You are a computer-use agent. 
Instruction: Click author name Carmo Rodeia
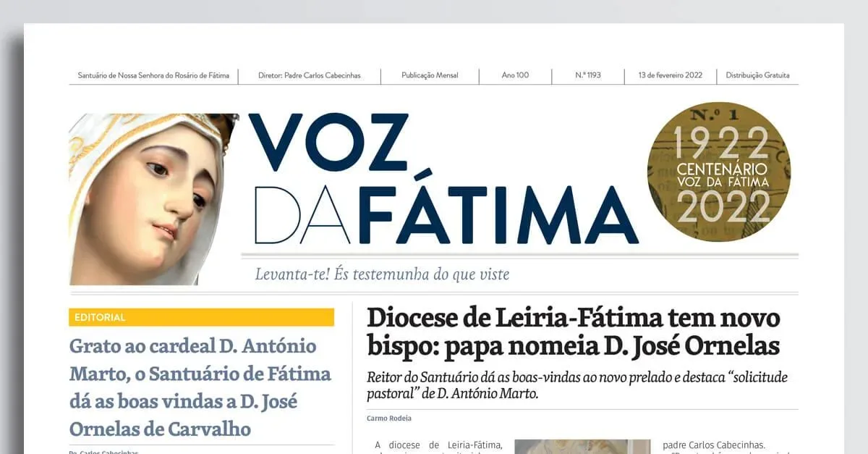pyautogui.click(x=384, y=418)
